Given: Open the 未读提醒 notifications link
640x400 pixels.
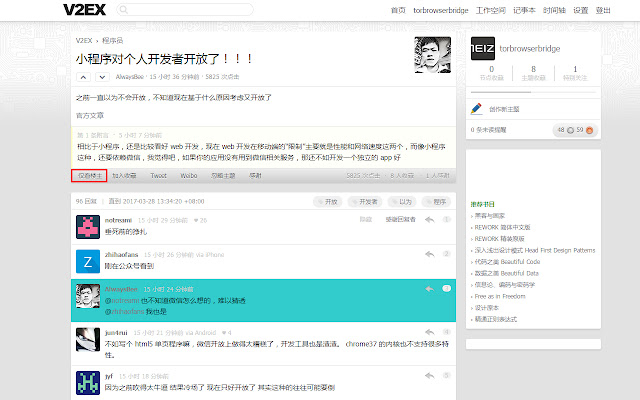Looking at the screenshot, I should pyautogui.click(x=489, y=130).
